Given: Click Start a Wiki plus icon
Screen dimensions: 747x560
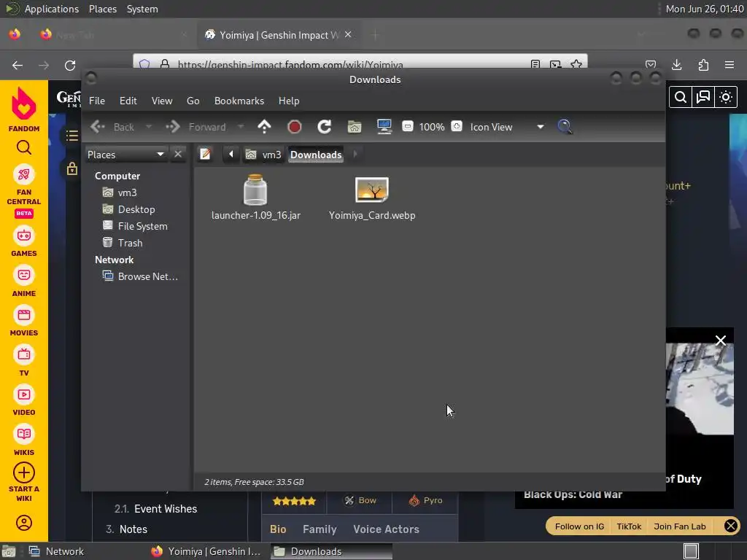Looking at the screenshot, I should pos(24,472).
